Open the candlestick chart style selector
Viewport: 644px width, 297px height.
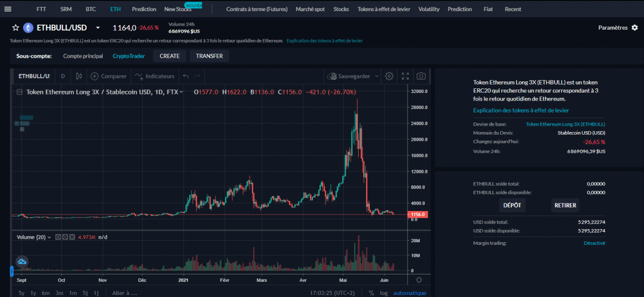(78, 76)
